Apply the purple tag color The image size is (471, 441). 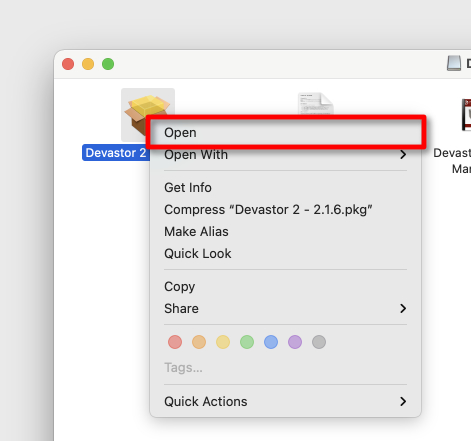[x=295, y=342]
